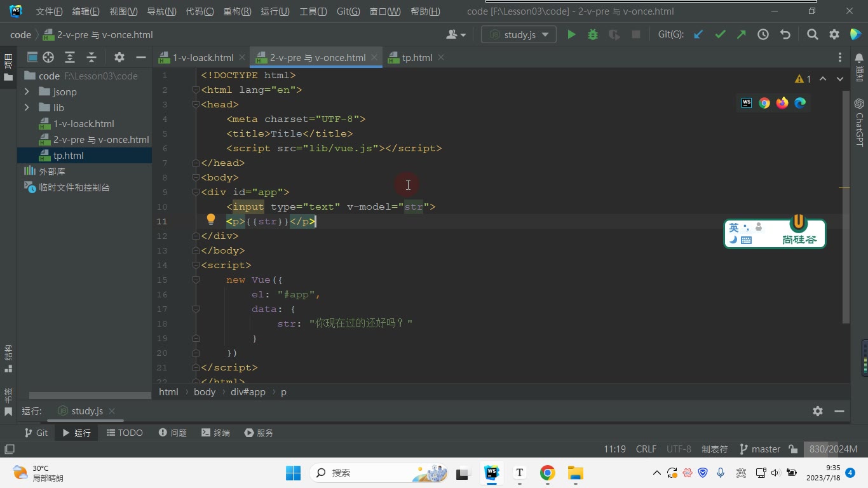
Task: Collapse all items in the project tree
Action: pos(92,57)
